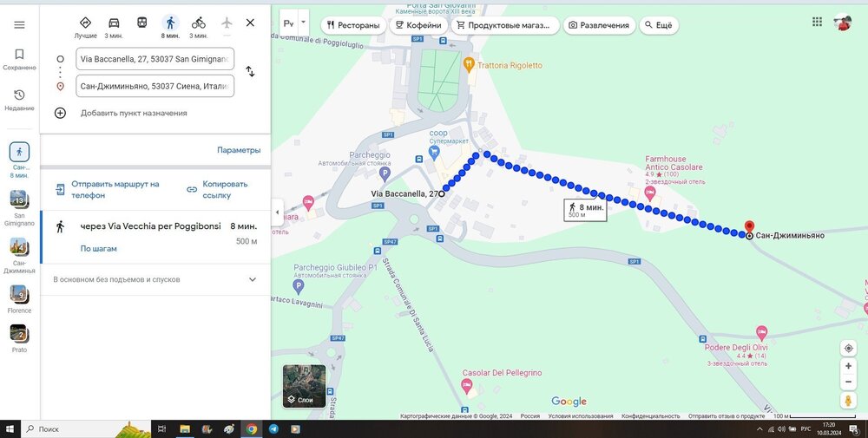Open По шагам step details
Image resolution: width=868 pixels, height=438 pixels.
[x=99, y=249]
